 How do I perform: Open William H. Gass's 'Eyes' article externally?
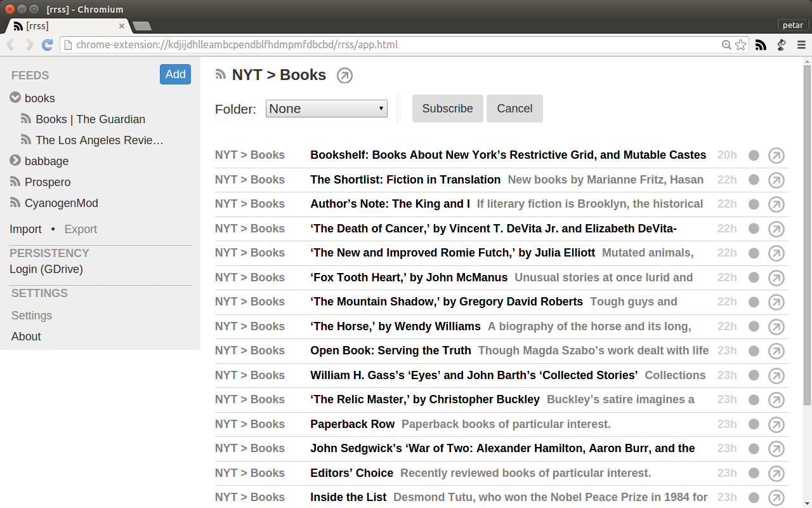(776, 376)
